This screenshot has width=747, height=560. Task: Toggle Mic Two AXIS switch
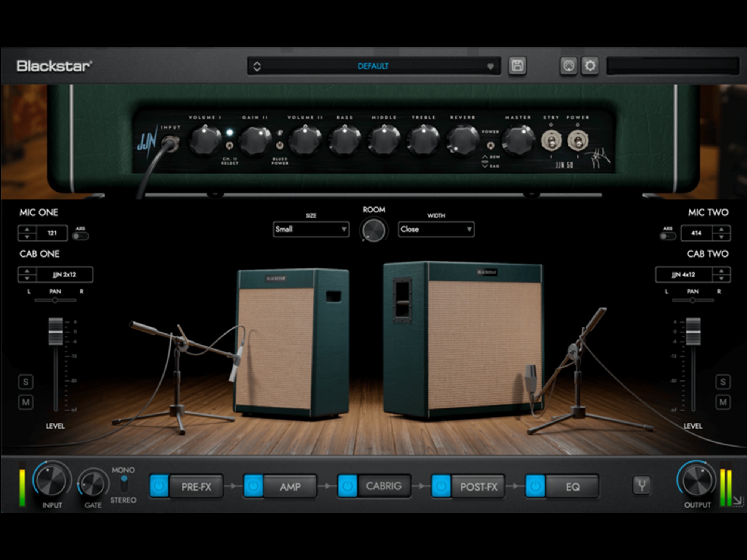[667, 236]
